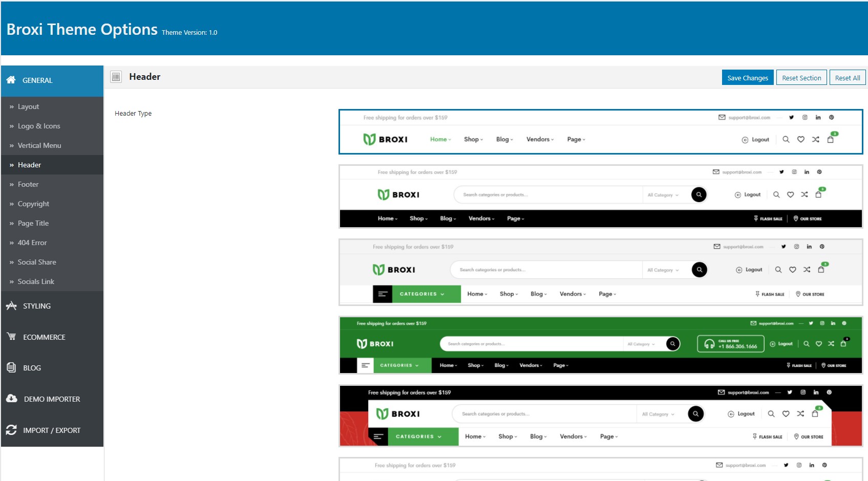Image resolution: width=868 pixels, height=481 pixels.
Task: Click the Reset Section button
Action: (801, 78)
